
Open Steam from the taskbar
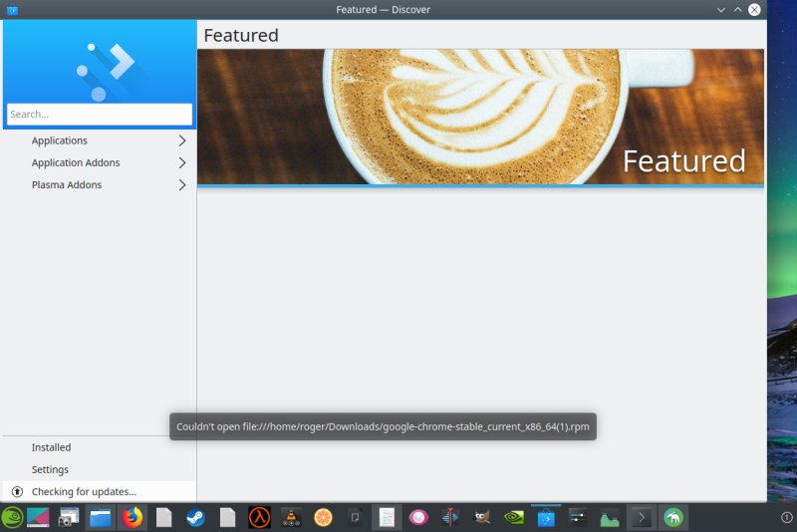point(195,517)
